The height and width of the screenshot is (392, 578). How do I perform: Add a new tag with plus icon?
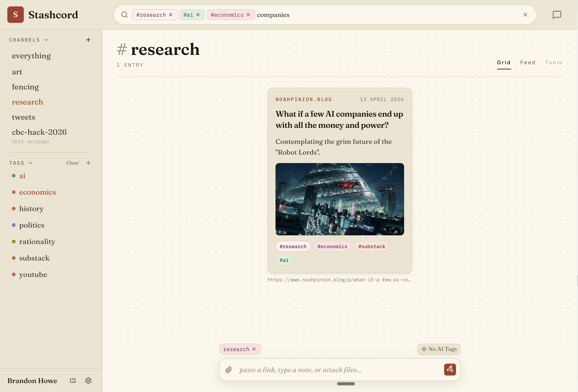[88, 163]
